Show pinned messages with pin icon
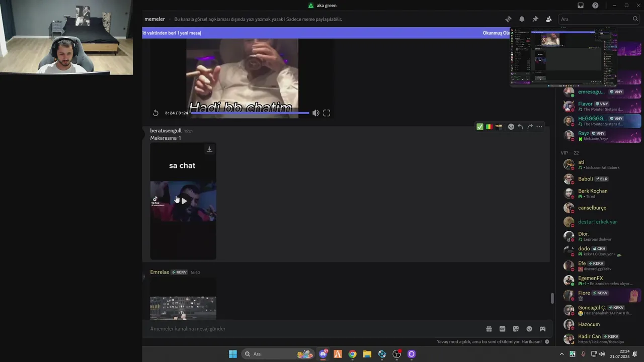 click(x=535, y=19)
